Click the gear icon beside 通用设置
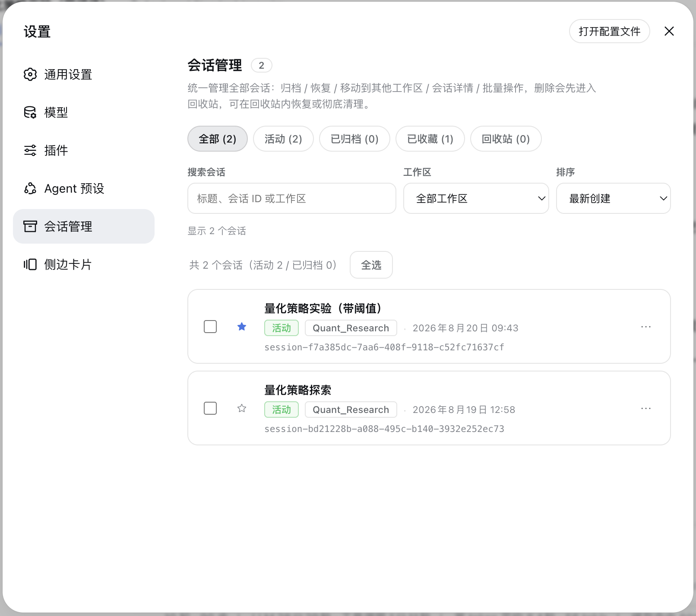The width and height of the screenshot is (696, 616). pyautogui.click(x=30, y=74)
